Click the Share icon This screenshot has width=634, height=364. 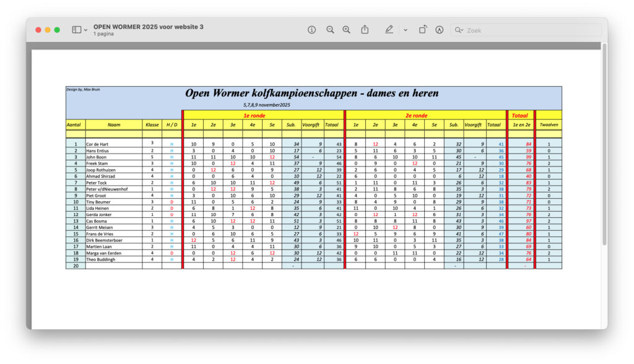[x=365, y=30]
